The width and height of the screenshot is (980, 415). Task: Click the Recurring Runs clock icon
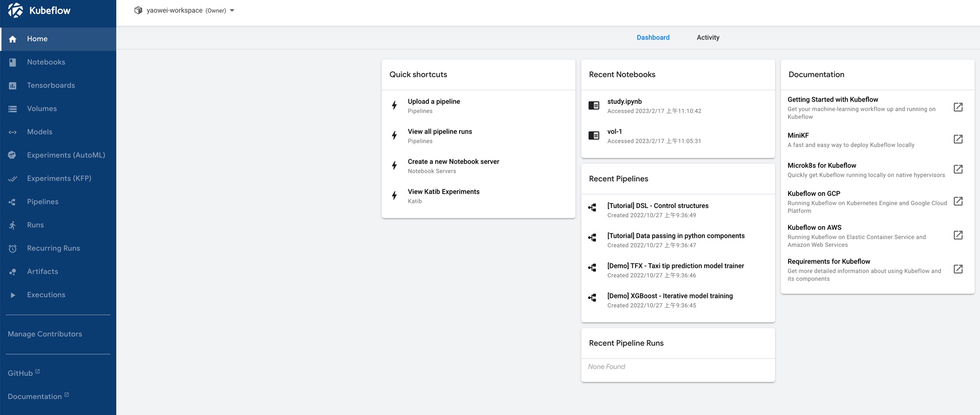pos(12,249)
